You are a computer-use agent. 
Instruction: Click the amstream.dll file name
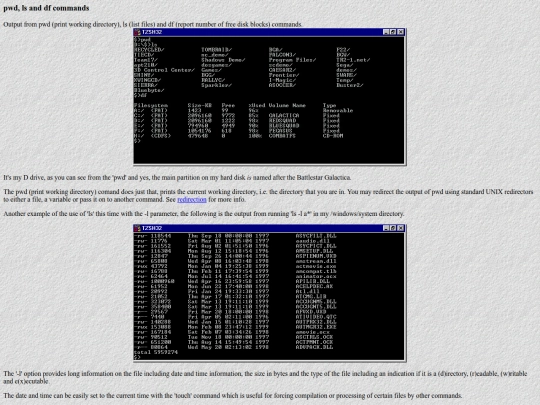click(x=316, y=261)
